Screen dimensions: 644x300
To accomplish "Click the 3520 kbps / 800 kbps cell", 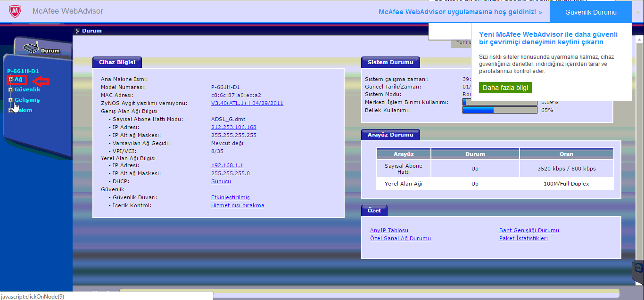I will pos(567,169).
